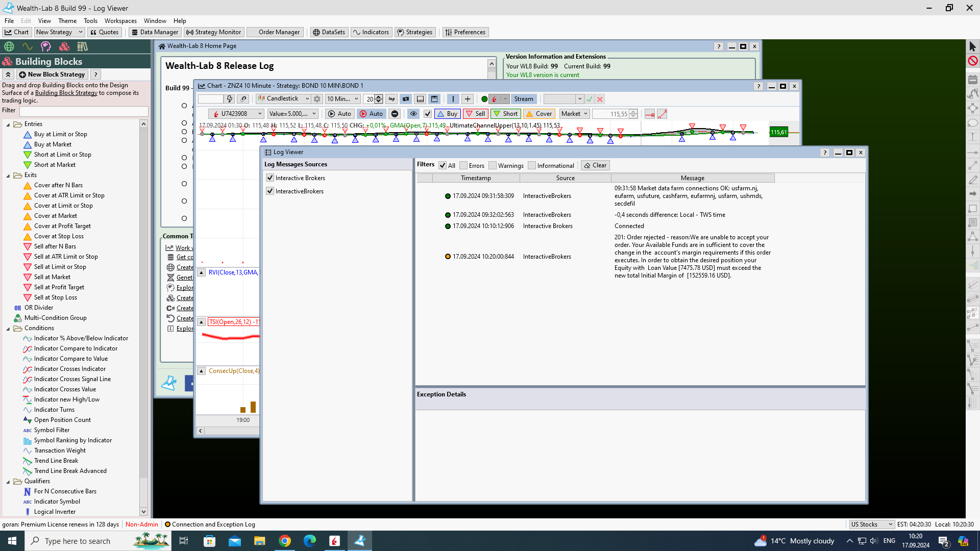This screenshot has height=551, width=980.
Task: Toggle the crosshair cursor tool
Action: (x=467, y=99)
